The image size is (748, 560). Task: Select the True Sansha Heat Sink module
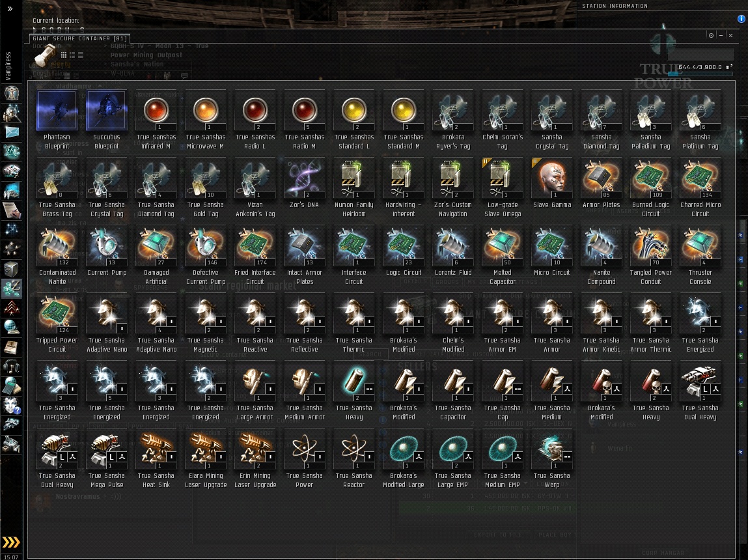click(156, 459)
